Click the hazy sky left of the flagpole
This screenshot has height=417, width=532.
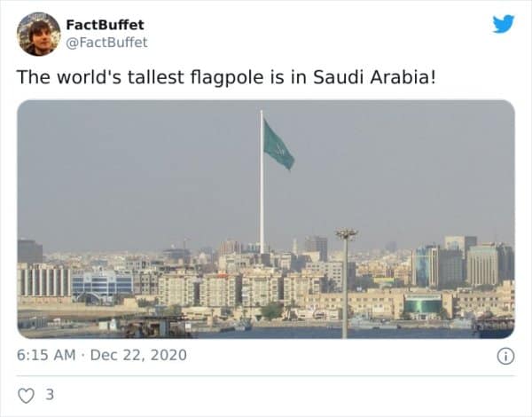pyautogui.click(x=133, y=169)
